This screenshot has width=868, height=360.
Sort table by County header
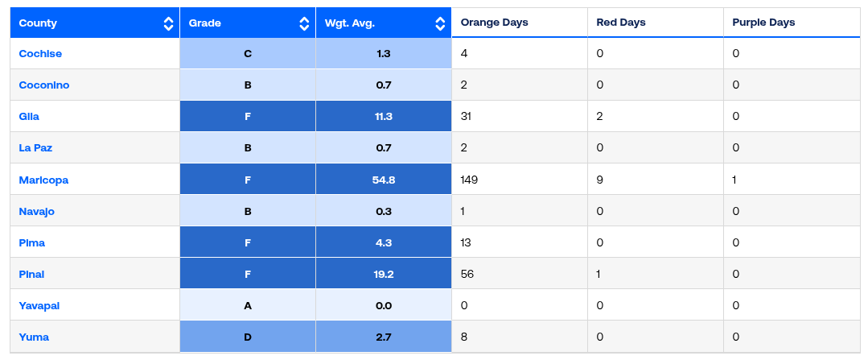click(39, 23)
